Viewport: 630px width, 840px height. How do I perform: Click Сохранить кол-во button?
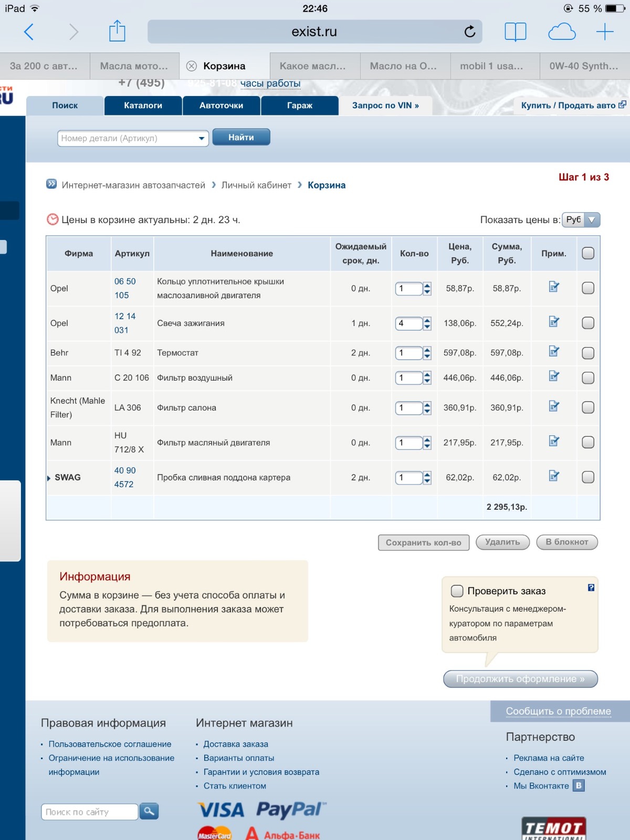tap(424, 542)
